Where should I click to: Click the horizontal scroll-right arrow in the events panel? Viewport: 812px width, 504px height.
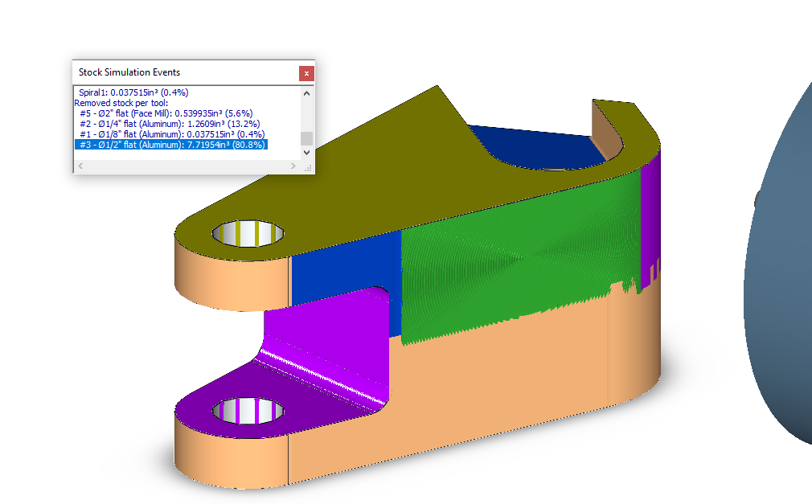pyautogui.click(x=293, y=166)
